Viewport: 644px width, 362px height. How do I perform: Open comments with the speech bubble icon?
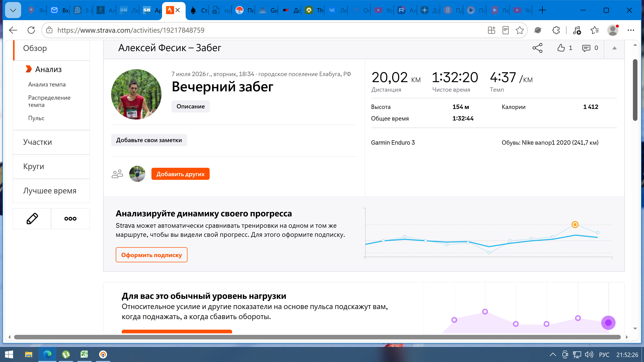(586, 48)
